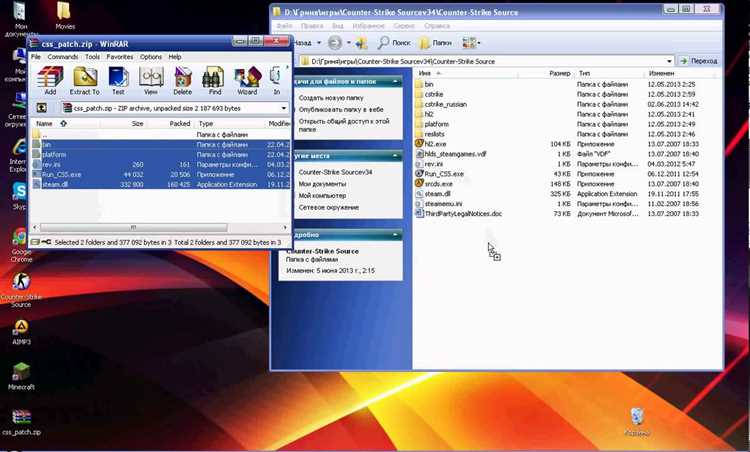Expand the WinRAR archive path dropdown
Screen dimensions: 750x452
coord(284,109)
